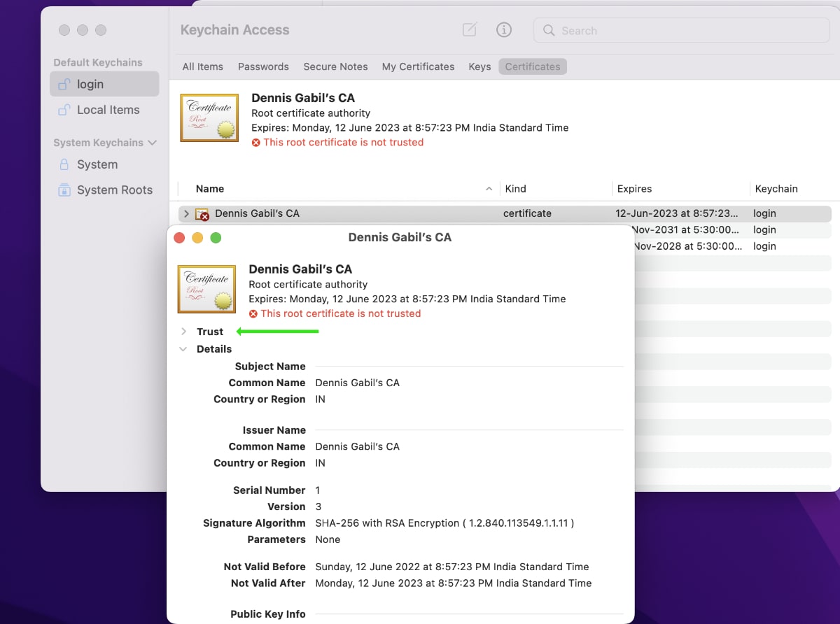
Task: Sort list by the Name column header
Action: [210, 189]
